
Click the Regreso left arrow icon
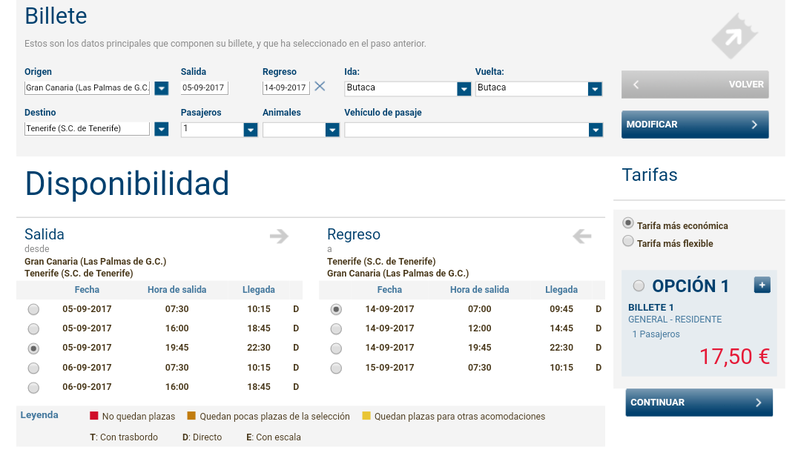[x=582, y=236]
